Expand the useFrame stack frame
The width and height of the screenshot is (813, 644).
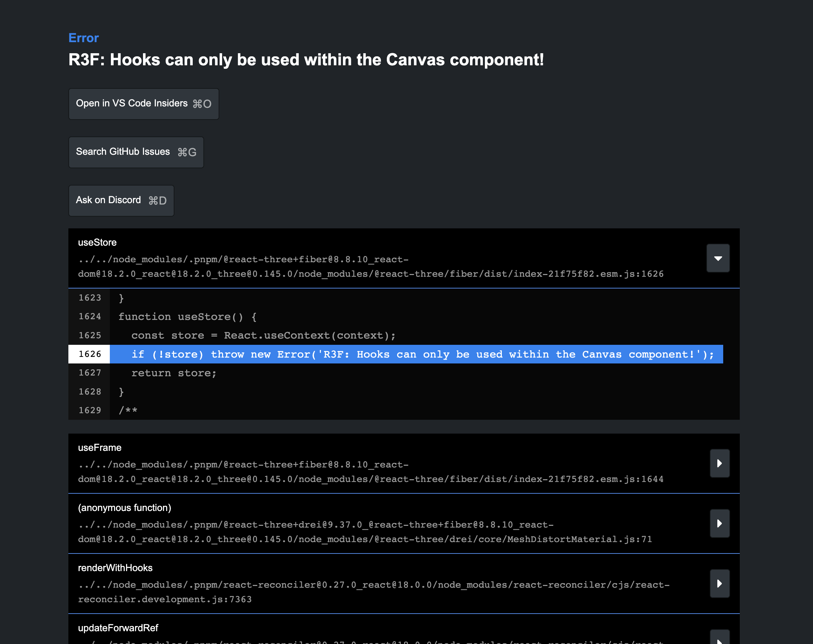coord(719,463)
